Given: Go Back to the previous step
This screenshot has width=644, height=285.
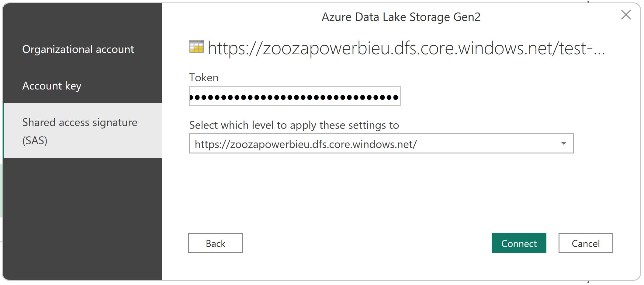Looking at the screenshot, I should coord(215,243).
